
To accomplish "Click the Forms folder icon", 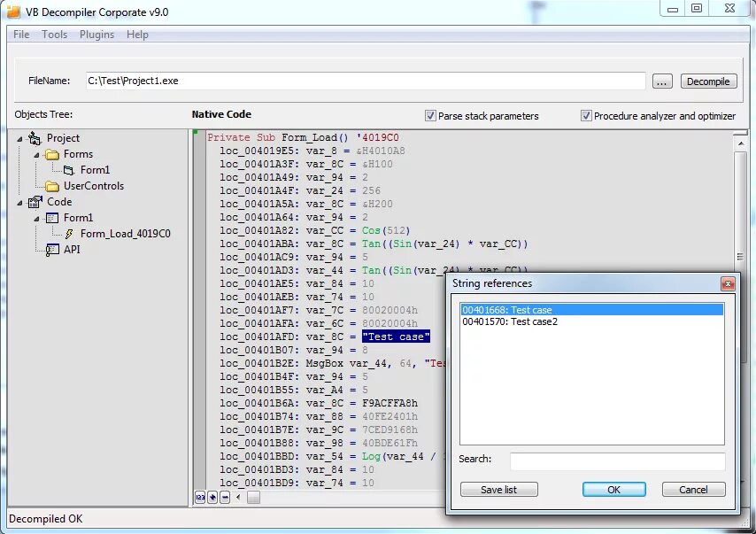I will click(x=51, y=154).
